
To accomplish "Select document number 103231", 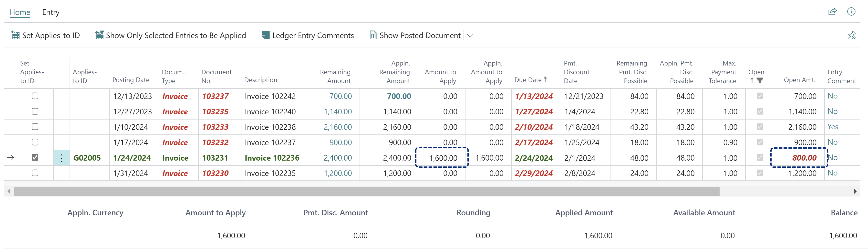I will [x=215, y=158].
